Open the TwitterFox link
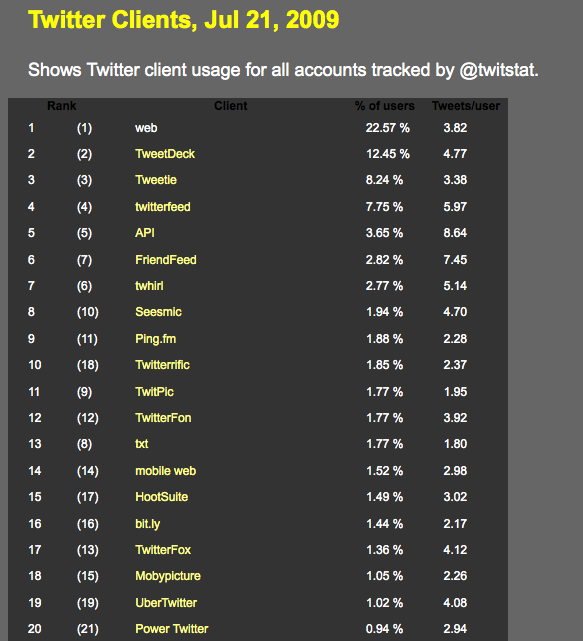This screenshot has height=641, width=583. point(163,550)
